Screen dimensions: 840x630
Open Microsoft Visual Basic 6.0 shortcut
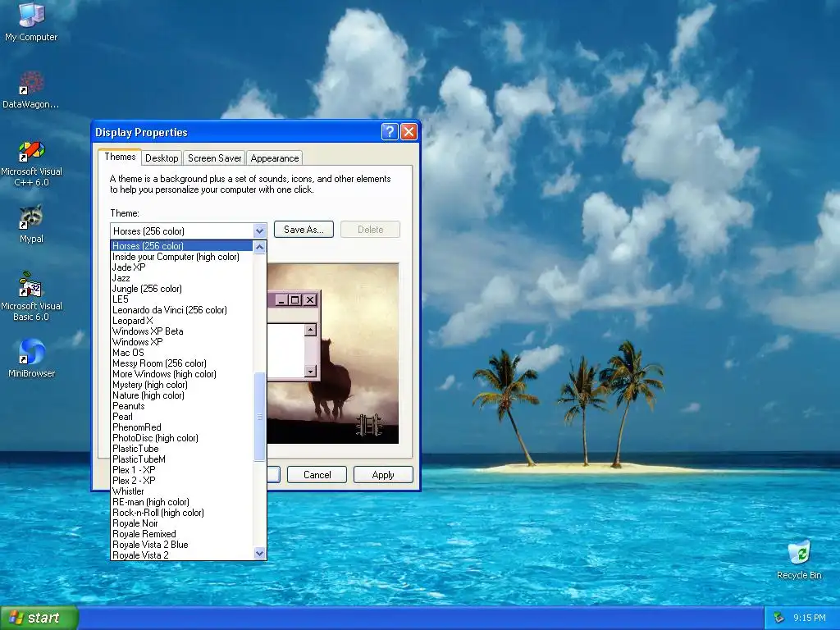[x=31, y=296]
